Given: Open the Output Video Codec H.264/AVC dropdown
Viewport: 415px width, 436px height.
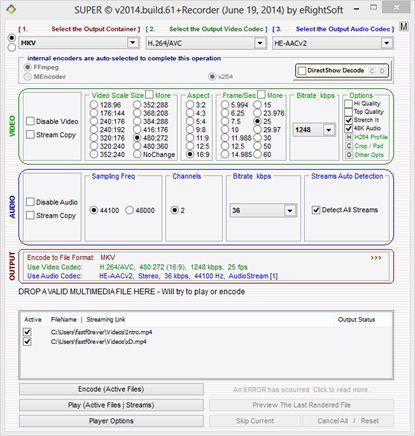Looking at the screenshot, I should click(x=259, y=43).
